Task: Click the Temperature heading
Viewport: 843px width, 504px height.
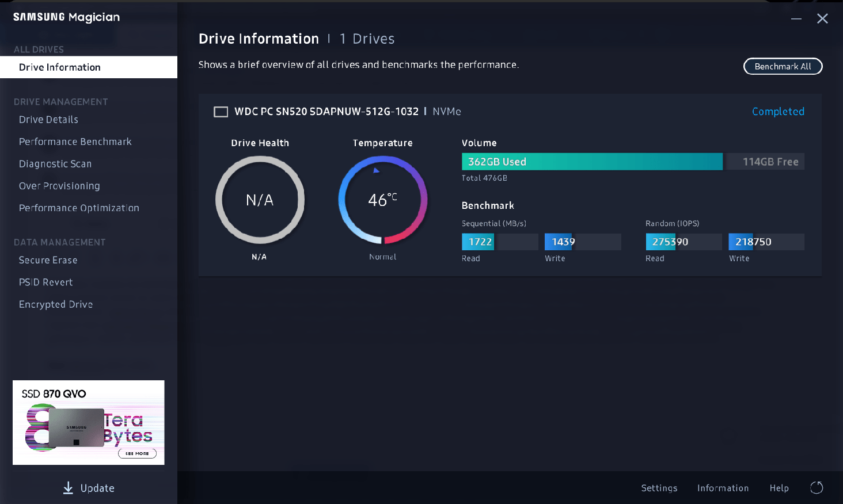Action: (383, 143)
